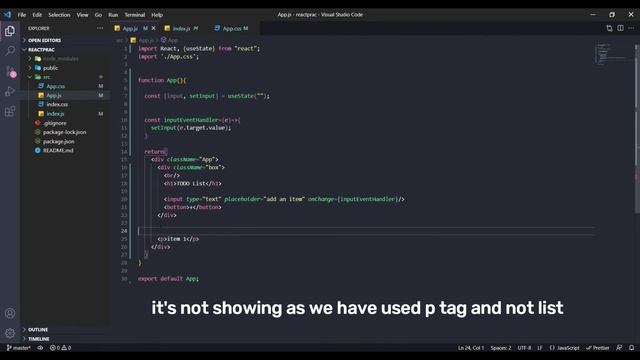Open editor more actions ellipsis
Image resolution: width=640 pixels, height=360 pixels.
click(631, 28)
